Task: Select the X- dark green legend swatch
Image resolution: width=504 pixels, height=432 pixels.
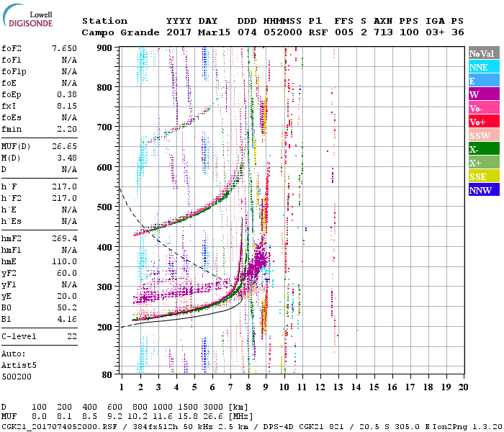Action: click(x=484, y=149)
